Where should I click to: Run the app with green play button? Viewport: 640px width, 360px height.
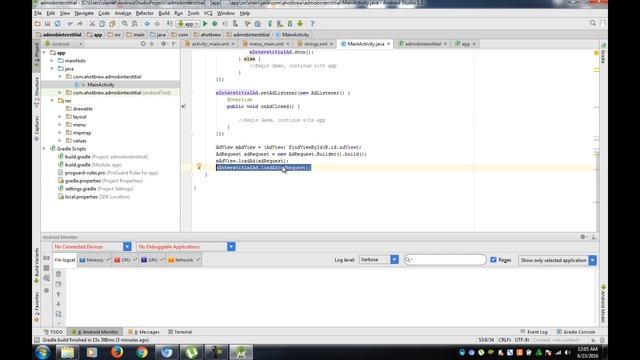(x=205, y=24)
